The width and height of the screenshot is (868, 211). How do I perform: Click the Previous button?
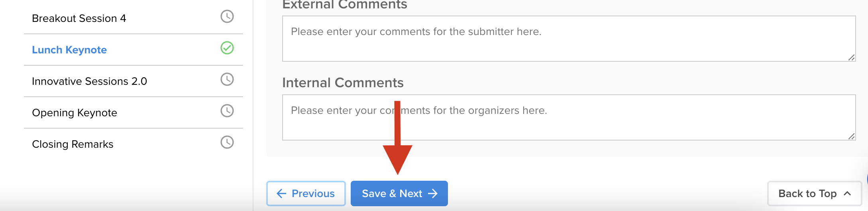point(306,194)
